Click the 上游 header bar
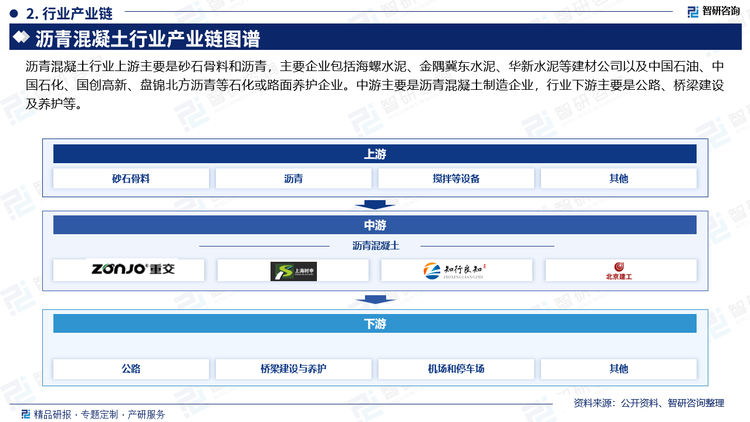750x422 pixels. click(x=375, y=154)
